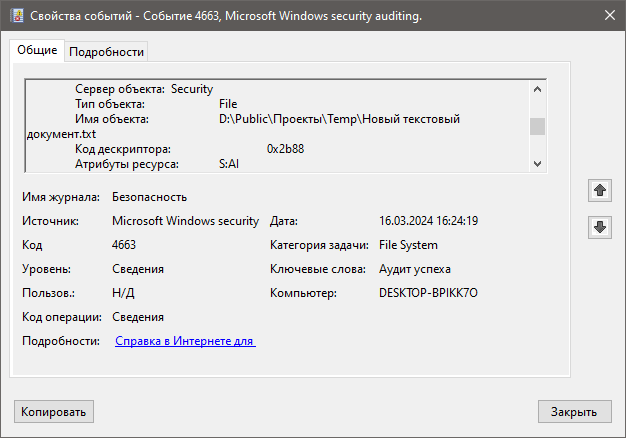626x438 pixels.
Task: Click the Копировать button
Action: [x=54, y=412]
